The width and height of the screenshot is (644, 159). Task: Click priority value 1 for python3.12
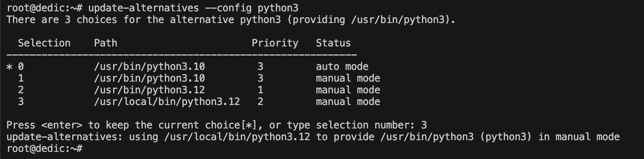[x=260, y=90]
